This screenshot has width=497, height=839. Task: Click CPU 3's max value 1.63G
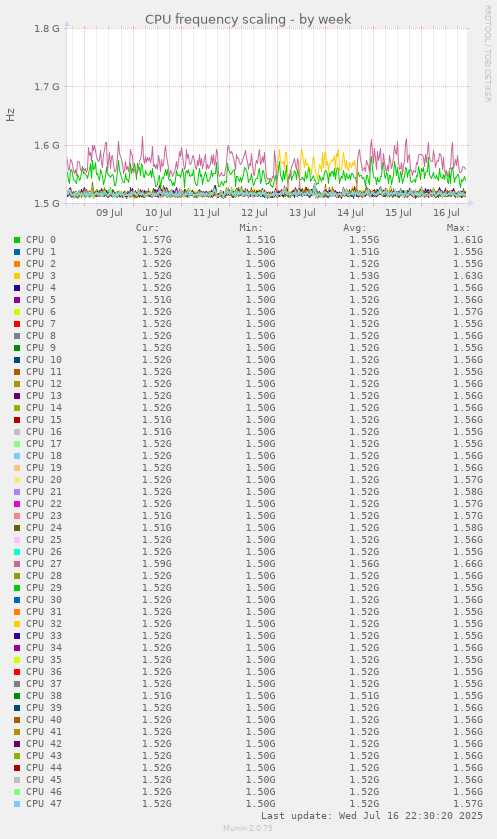click(468, 276)
